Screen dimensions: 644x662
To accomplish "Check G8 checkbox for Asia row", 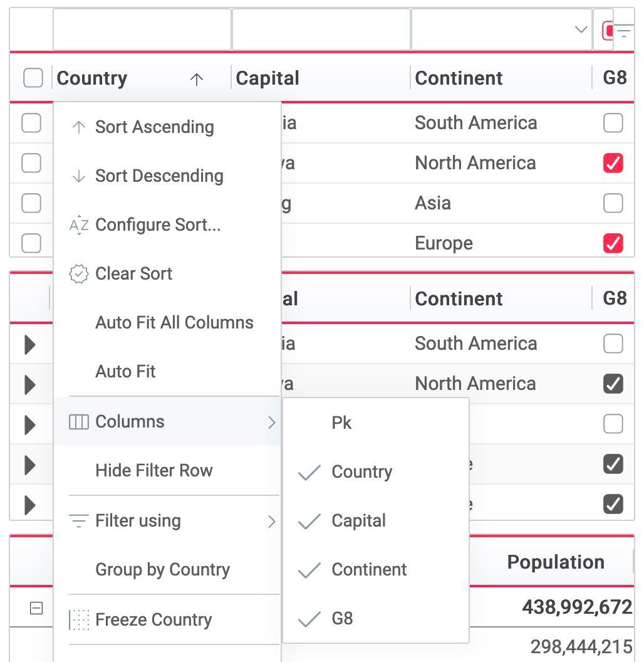I will (613, 203).
